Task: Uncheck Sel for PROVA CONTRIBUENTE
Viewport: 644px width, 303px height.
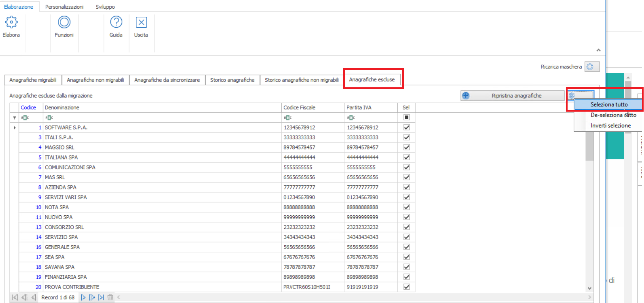Action: click(406, 287)
